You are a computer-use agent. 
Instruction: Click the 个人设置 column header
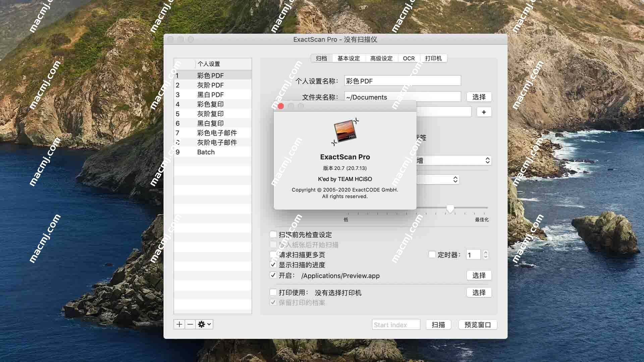click(223, 64)
